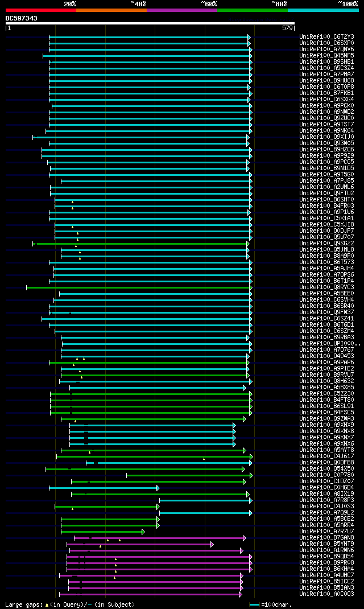The image size is (364, 609).
Task: Click the purple alignment bar for UniRef100_A0C0Q3
Action: [x=151, y=594]
